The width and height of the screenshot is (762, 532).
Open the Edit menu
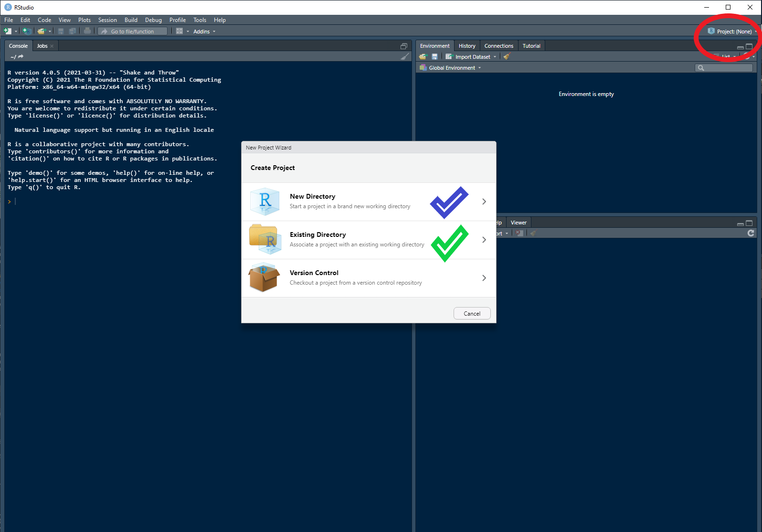[25, 20]
